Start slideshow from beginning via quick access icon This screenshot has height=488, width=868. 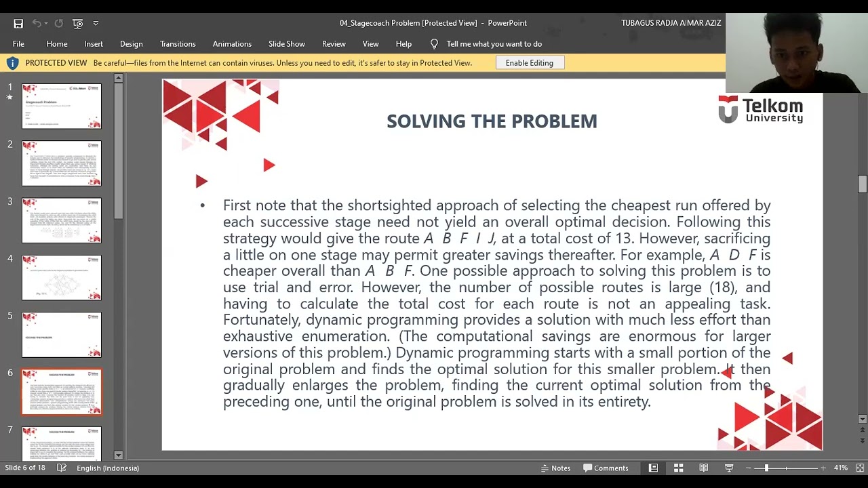(78, 23)
